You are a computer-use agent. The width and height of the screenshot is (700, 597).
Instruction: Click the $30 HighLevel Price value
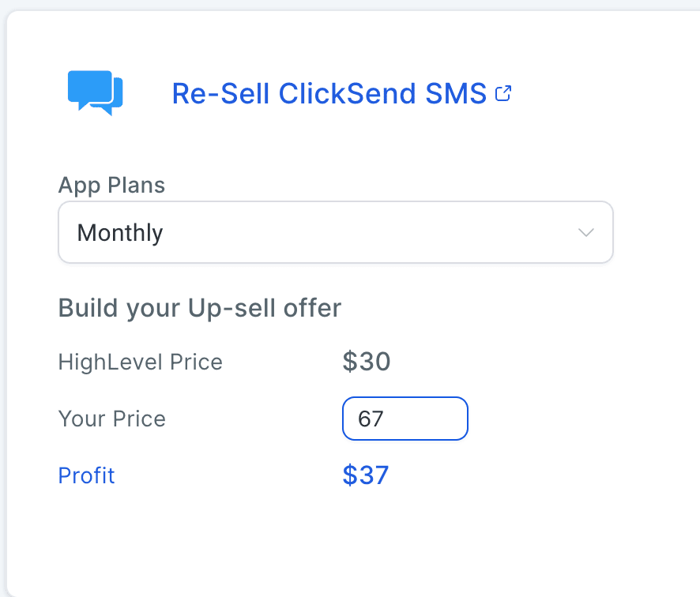pos(365,361)
